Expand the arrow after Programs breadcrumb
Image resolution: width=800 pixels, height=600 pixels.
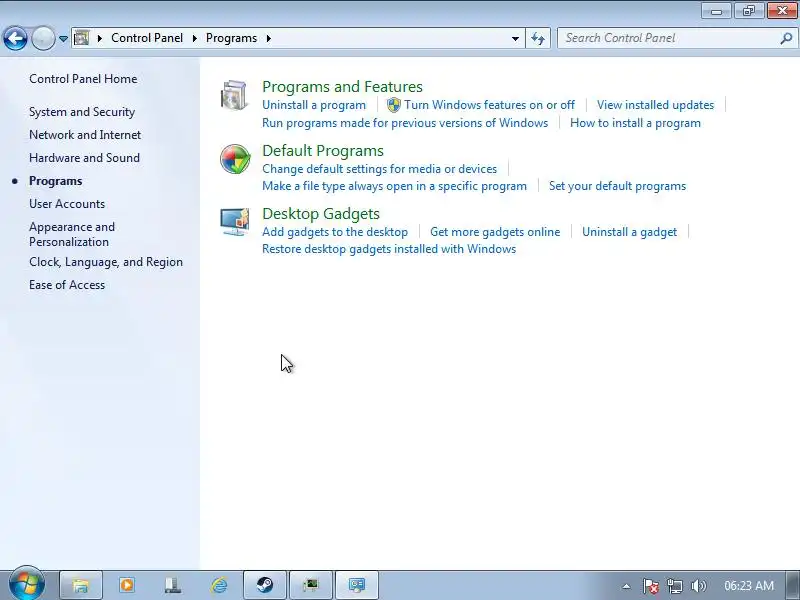269,38
